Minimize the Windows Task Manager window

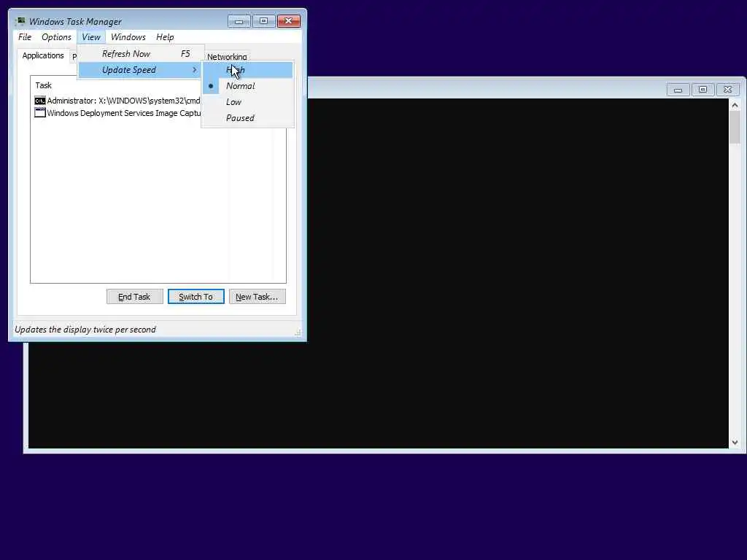tap(239, 21)
